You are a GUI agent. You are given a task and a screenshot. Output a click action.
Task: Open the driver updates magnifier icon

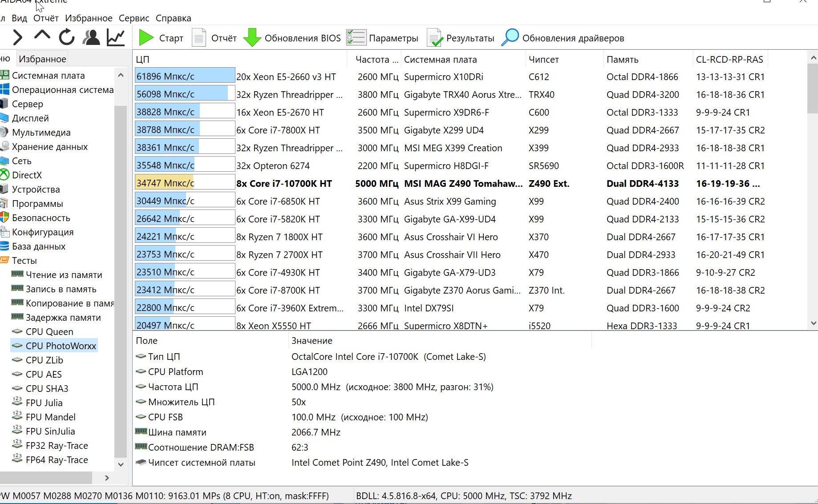pos(510,38)
